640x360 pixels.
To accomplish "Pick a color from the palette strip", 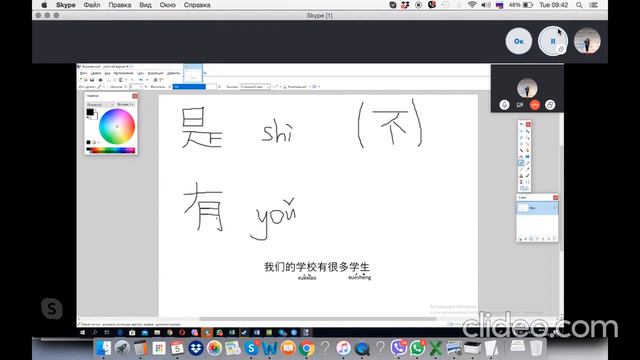I will click(x=111, y=150).
